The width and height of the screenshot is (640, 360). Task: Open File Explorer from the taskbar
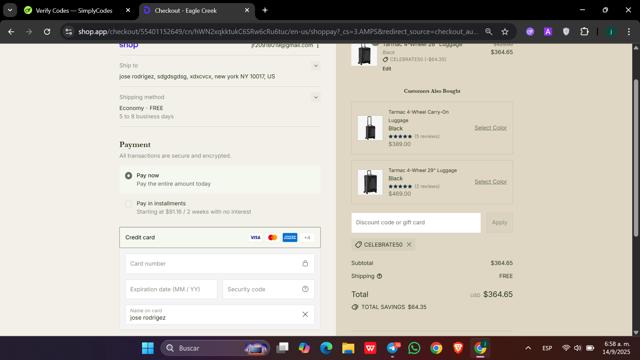pos(348,348)
